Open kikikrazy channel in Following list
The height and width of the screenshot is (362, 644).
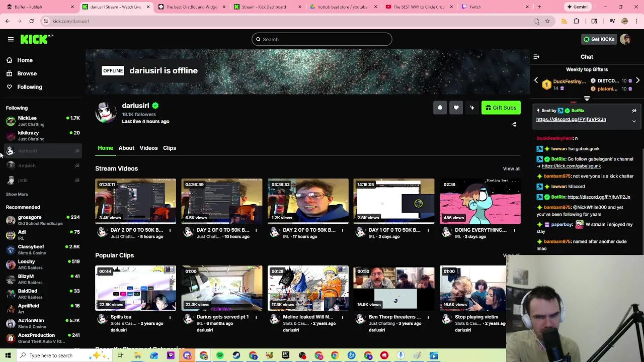click(42, 136)
